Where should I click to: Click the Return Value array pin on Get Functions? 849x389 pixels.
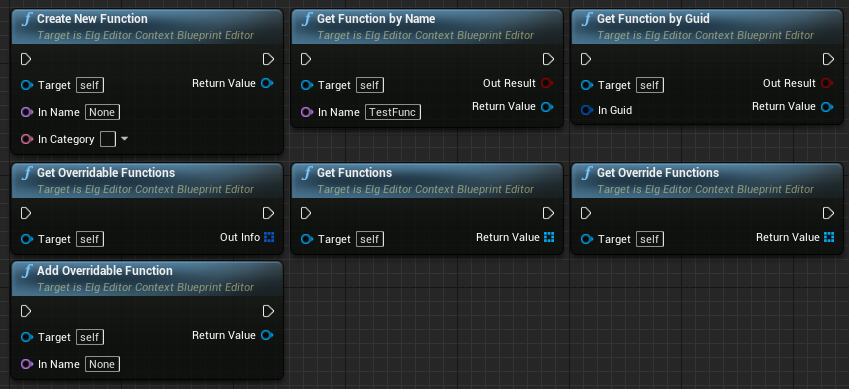coord(549,237)
